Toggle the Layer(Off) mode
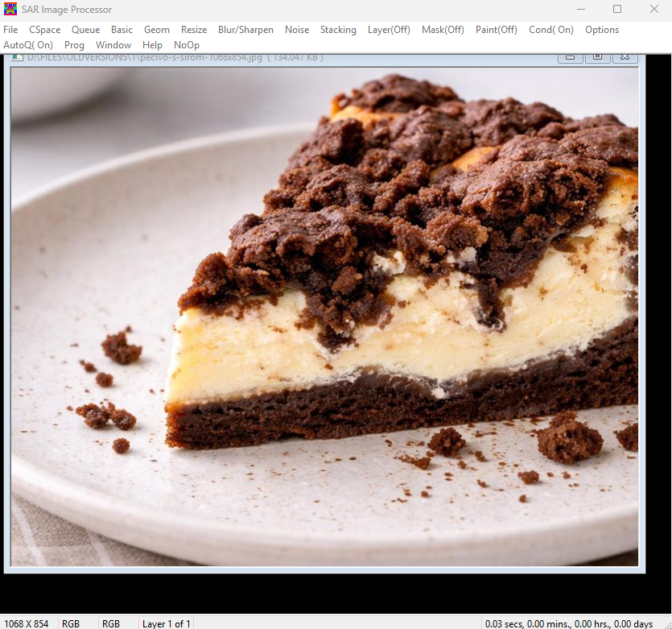Image resolution: width=672 pixels, height=629 pixels. (x=389, y=30)
